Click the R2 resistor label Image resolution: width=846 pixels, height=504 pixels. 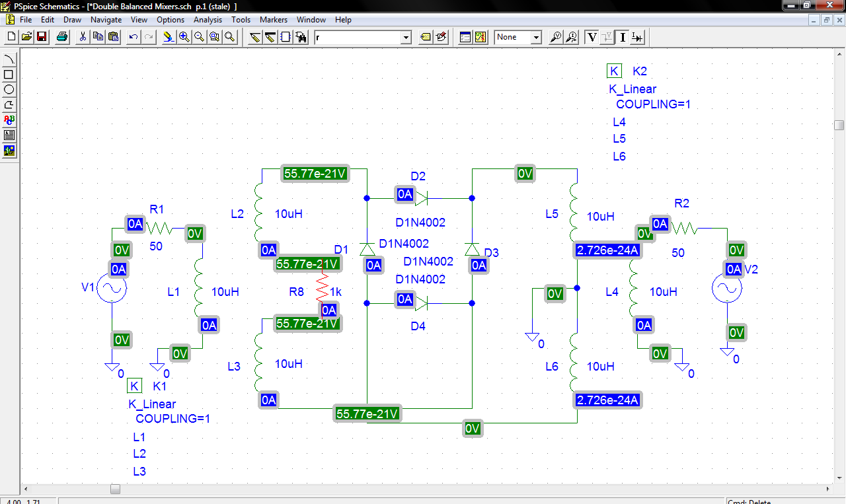coord(681,203)
